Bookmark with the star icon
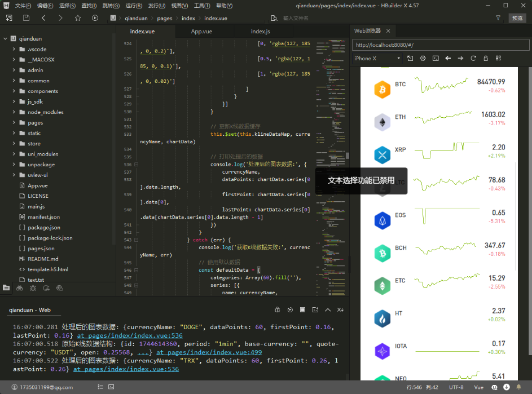Image resolution: width=532 pixels, height=394 pixels. click(x=78, y=18)
